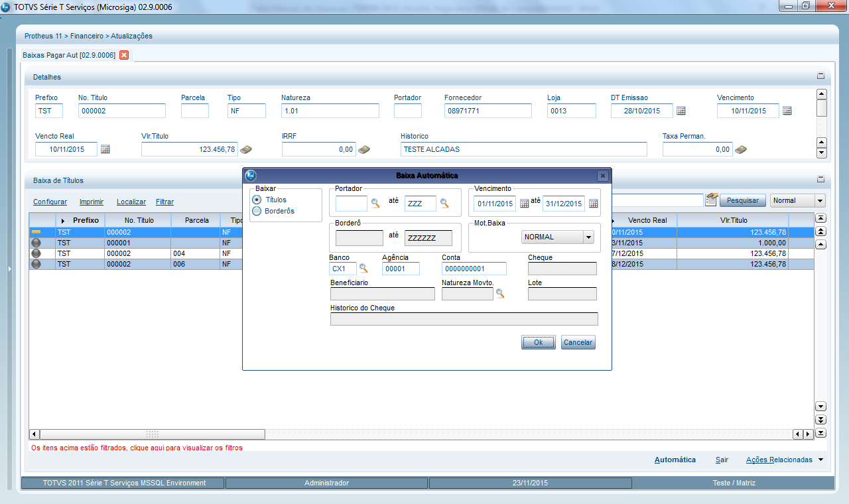Click Configurar in the grid toolbar
The height and width of the screenshot is (504, 849).
(50, 202)
